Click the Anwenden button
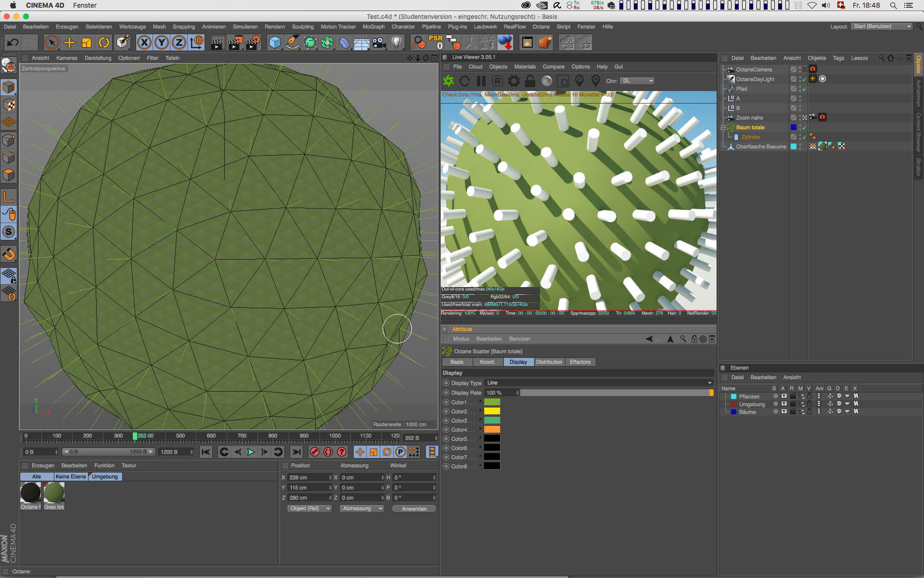Screen dimensions: 924x578 tap(414, 509)
